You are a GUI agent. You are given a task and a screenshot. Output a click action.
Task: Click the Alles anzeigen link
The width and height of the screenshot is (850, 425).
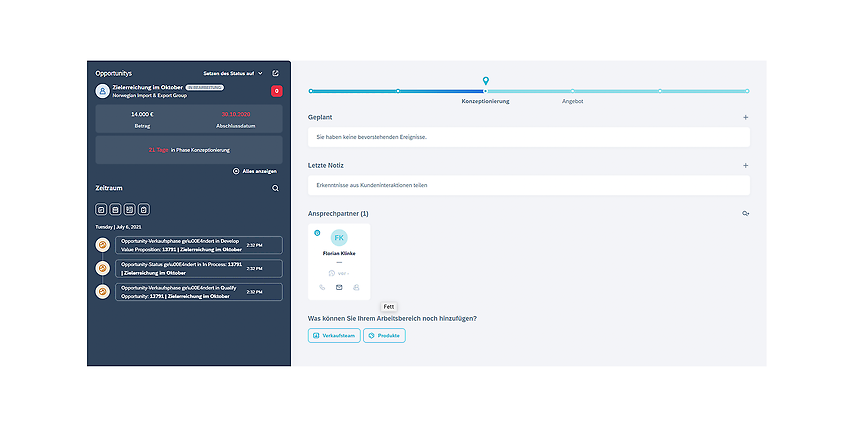(255, 171)
